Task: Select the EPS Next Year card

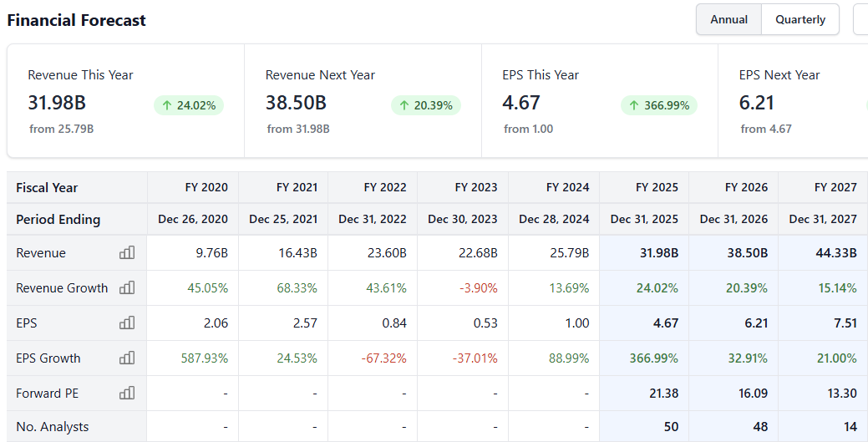Action: 794,101
